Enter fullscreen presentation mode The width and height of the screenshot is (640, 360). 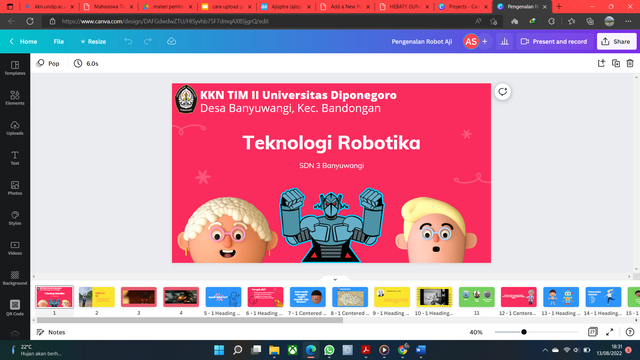click(609, 332)
